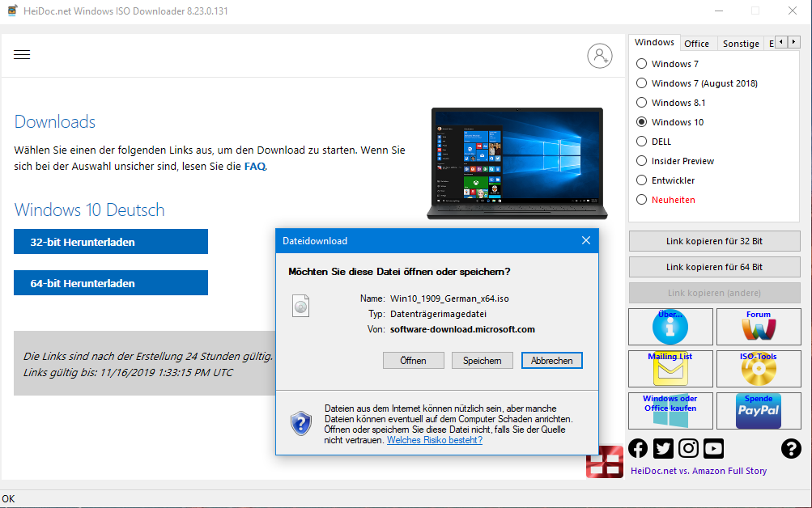The height and width of the screenshot is (508, 812).
Task: Open the Instagram icon
Action: (x=688, y=448)
